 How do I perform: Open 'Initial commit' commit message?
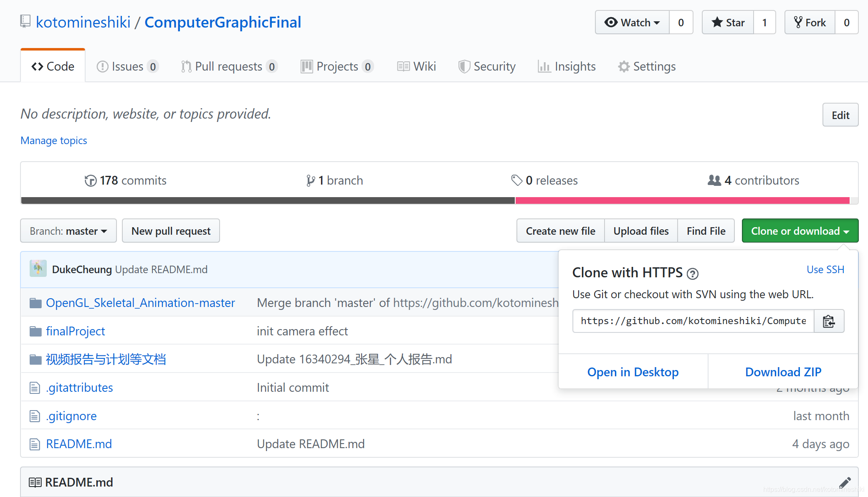coord(293,388)
